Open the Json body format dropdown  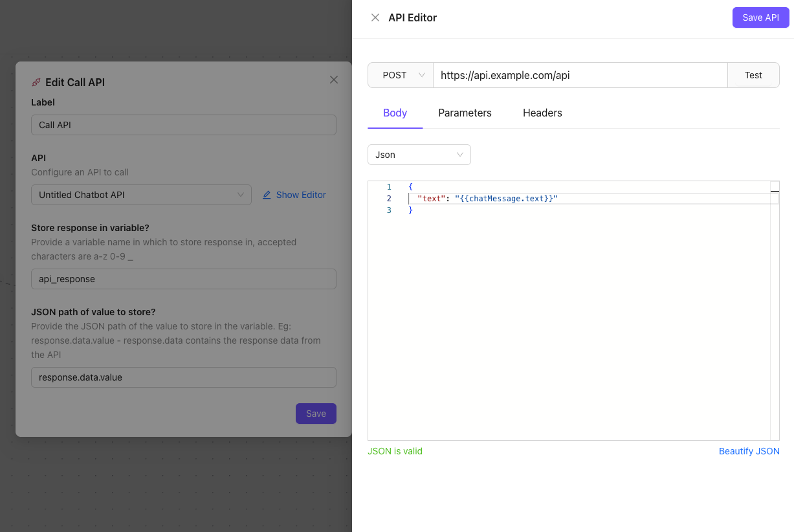(x=419, y=155)
